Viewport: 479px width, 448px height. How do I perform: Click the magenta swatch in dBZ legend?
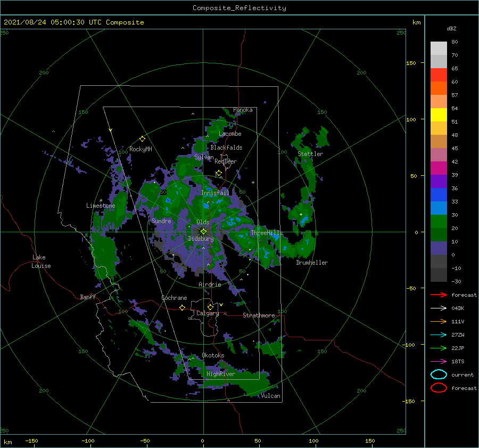point(439,168)
